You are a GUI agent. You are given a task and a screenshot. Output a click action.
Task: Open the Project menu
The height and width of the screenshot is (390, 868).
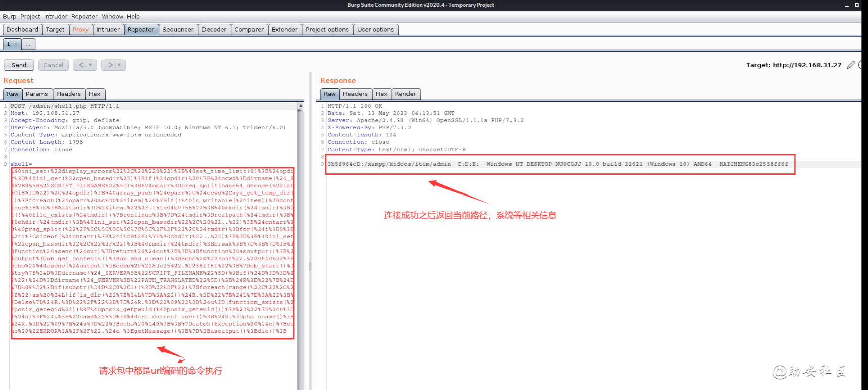(x=30, y=16)
